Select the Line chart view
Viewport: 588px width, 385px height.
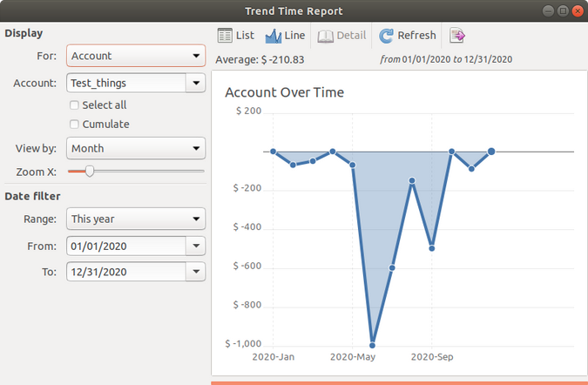(285, 36)
